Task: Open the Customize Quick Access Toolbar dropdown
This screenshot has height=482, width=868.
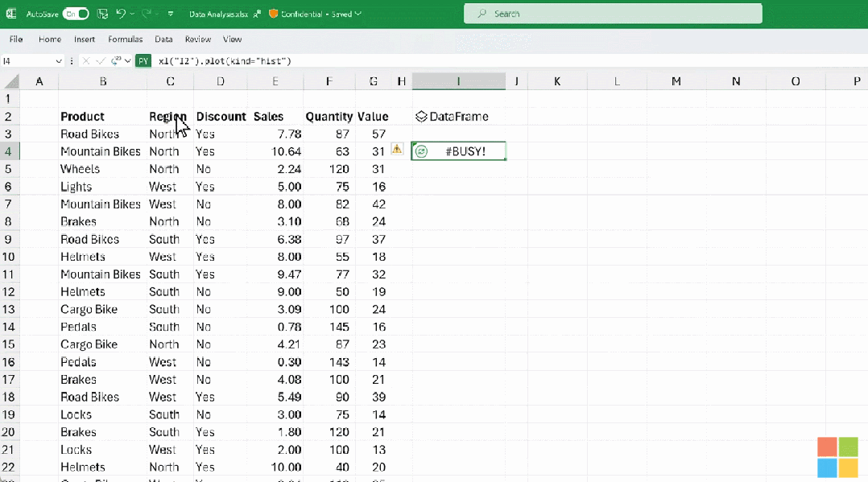Action: [171, 14]
